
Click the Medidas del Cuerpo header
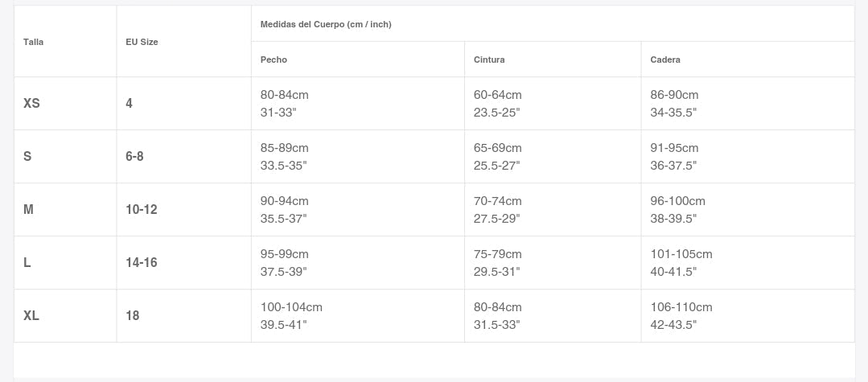[326, 24]
